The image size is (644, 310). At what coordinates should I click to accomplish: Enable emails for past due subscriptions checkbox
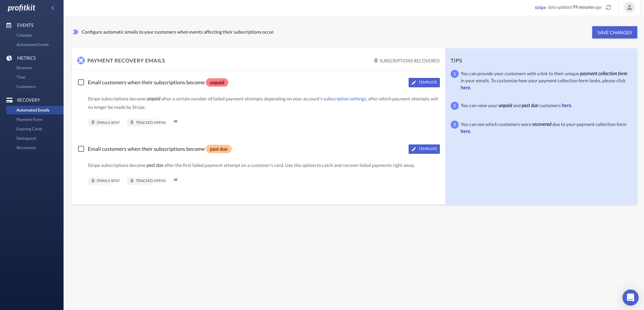pos(81,149)
